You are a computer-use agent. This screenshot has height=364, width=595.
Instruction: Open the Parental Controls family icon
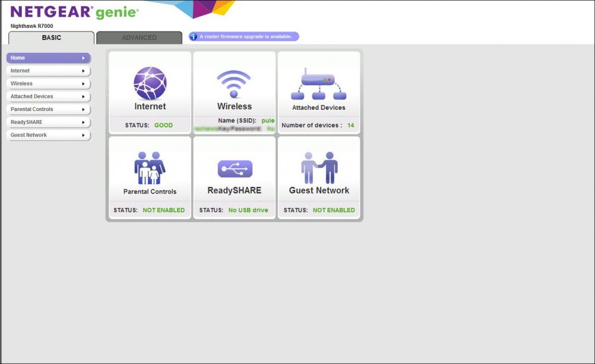(x=150, y=167)
